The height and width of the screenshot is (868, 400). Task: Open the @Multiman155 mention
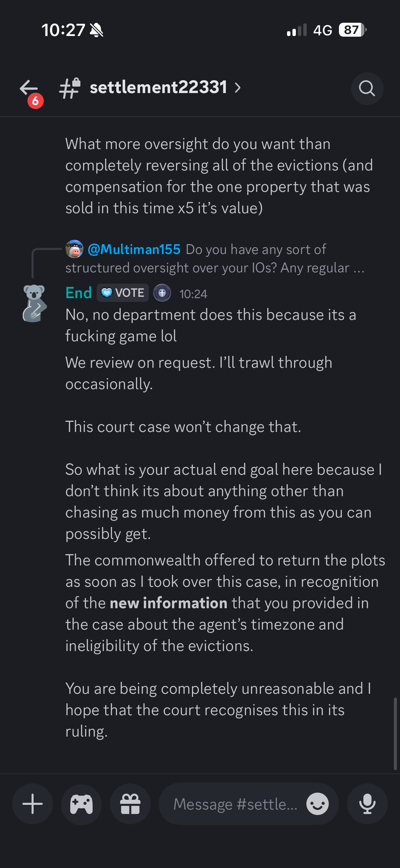click(x=134, y=249)
